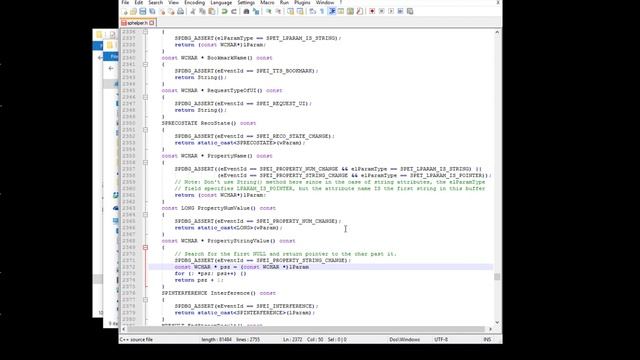Click Run a Macro Multiple Times icon
This screenshot has width=640, height=360.
coord(400,11)
